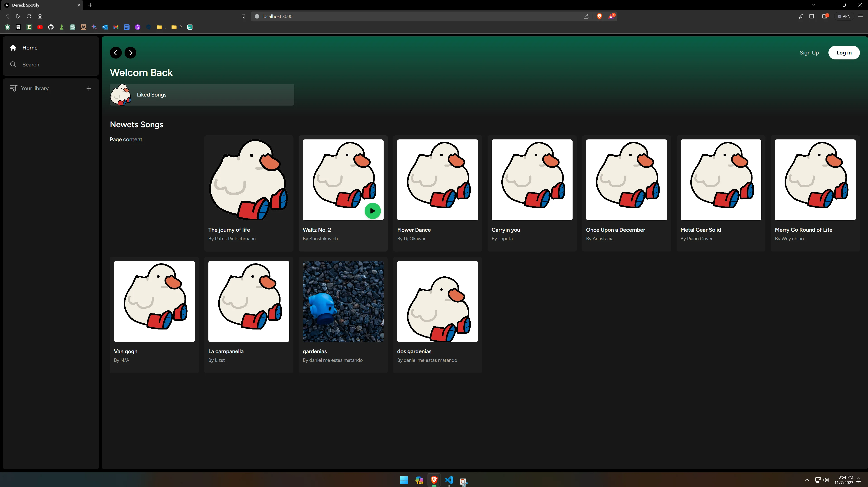
Task: Click the green play button on Waltz No. 2
Action: pos(372,211)
